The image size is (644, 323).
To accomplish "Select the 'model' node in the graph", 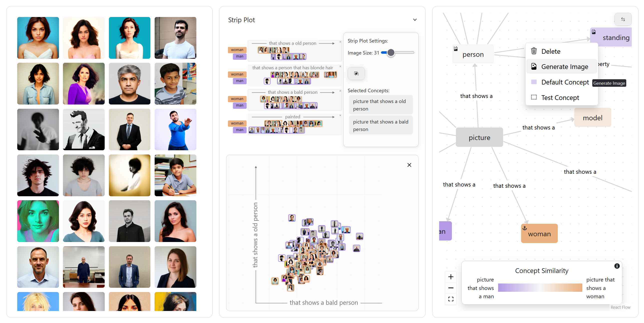I will pyautogui.click(x=593, y=117).
